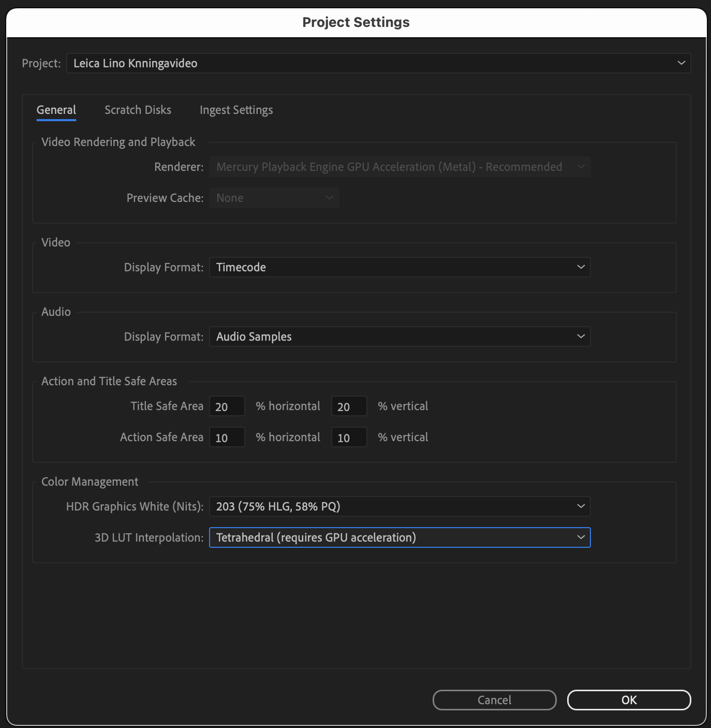Viewport: 711px width, 728px height.
Task: Switch to the Ingest Settings tab
Action: (236, 110)
